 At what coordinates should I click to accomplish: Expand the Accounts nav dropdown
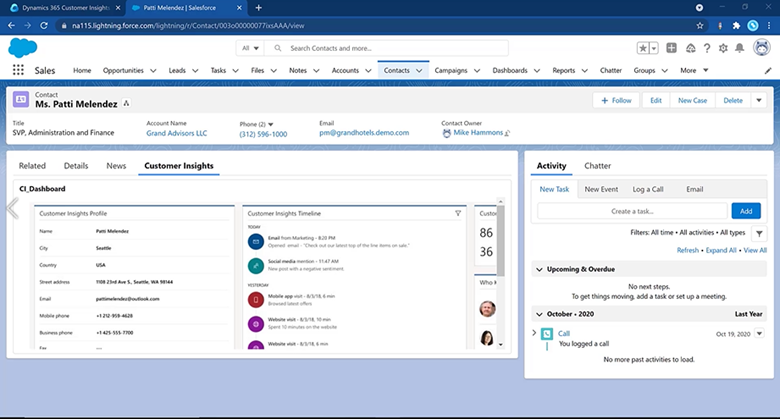tap(368, 71)
